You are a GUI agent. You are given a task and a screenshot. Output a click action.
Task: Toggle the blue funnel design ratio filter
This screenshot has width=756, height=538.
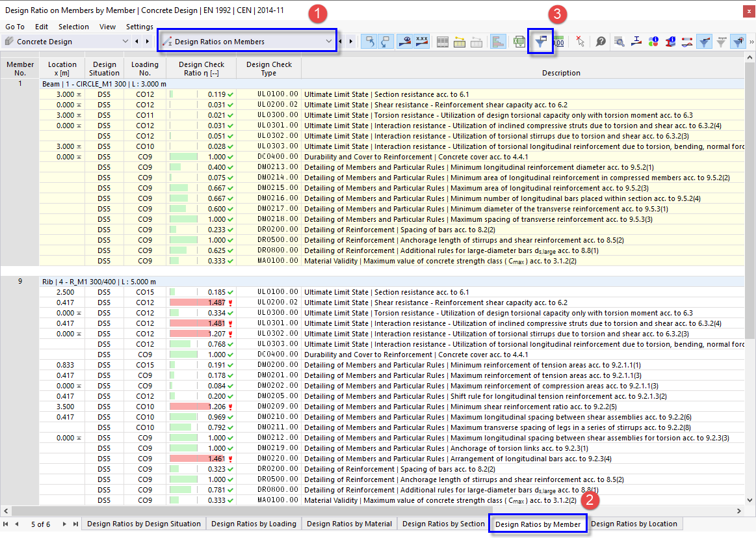click(705, 42)
